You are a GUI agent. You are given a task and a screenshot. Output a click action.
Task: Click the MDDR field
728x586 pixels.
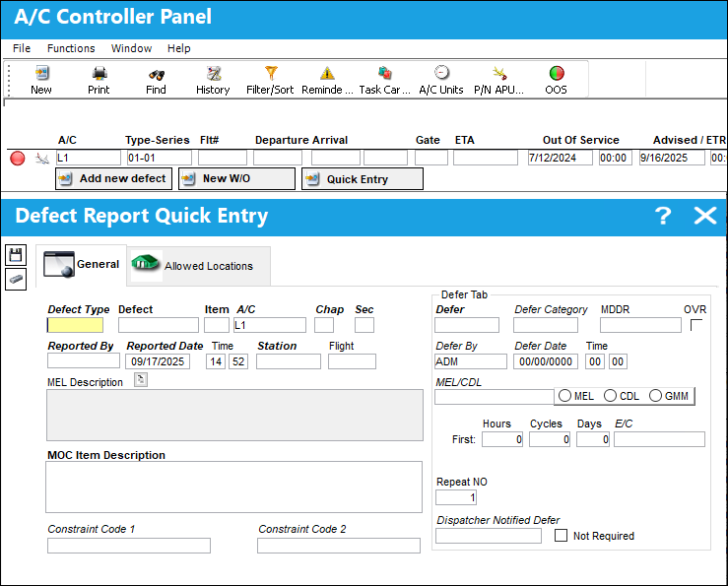[x=640, y=325]
